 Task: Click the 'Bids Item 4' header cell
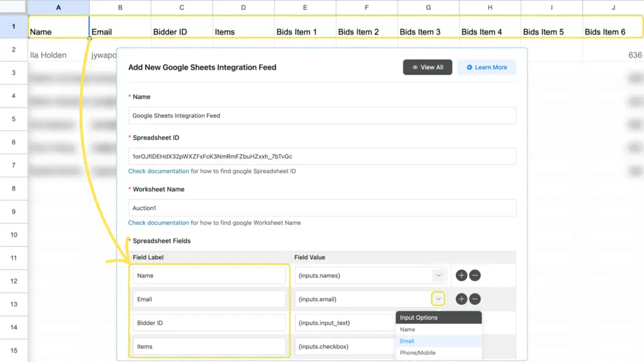point(490,27)
